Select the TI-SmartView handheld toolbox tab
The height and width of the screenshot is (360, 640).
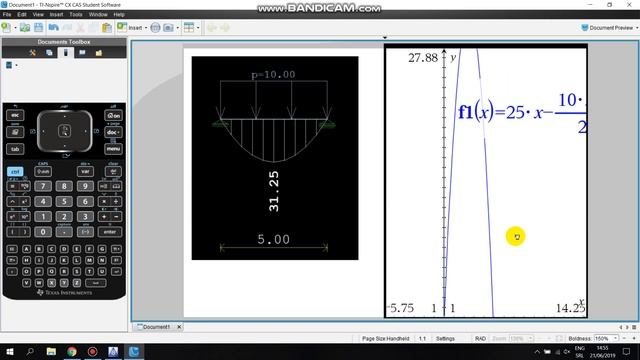coord(66,53)
